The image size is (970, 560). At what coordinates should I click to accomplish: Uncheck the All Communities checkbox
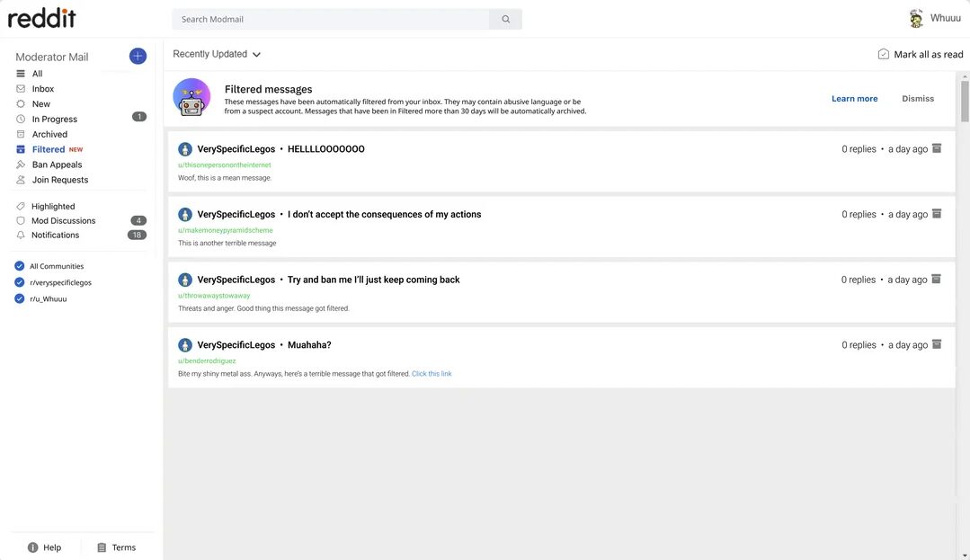[x=19, y=266]
